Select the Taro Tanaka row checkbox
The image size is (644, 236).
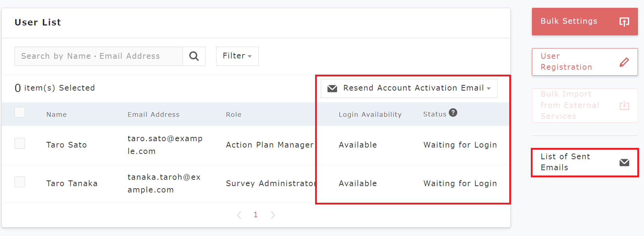[20, 182]
